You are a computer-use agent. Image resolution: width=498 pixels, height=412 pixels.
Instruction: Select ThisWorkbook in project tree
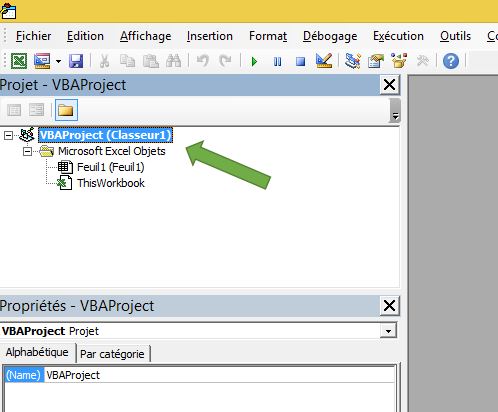click(x=111, y=183)
